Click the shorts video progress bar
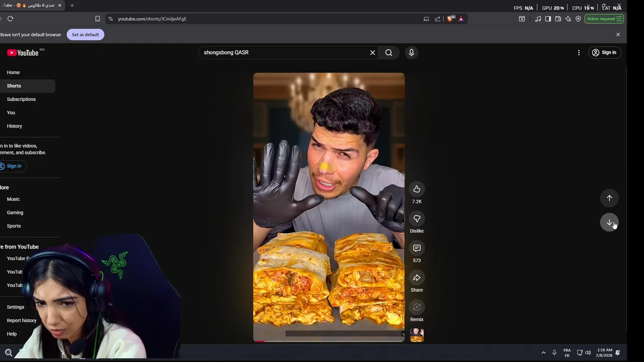The image size is (644, 362). (329, 341)
